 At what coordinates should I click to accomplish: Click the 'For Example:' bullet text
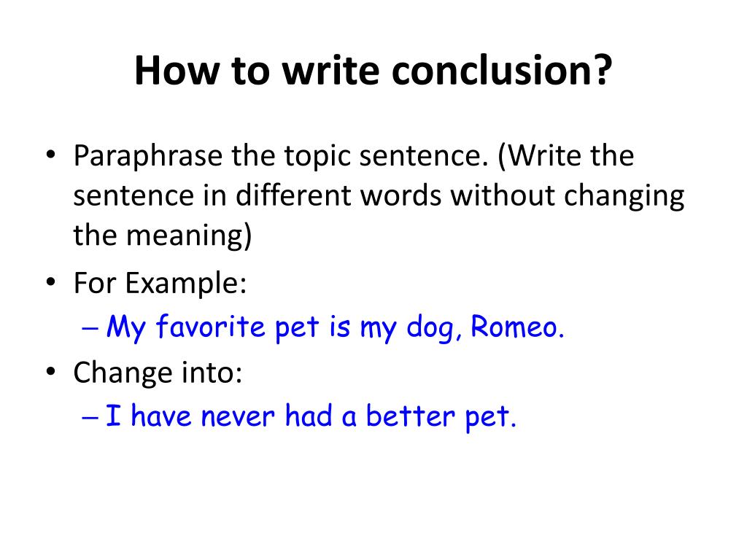click(x=160, y=284)
